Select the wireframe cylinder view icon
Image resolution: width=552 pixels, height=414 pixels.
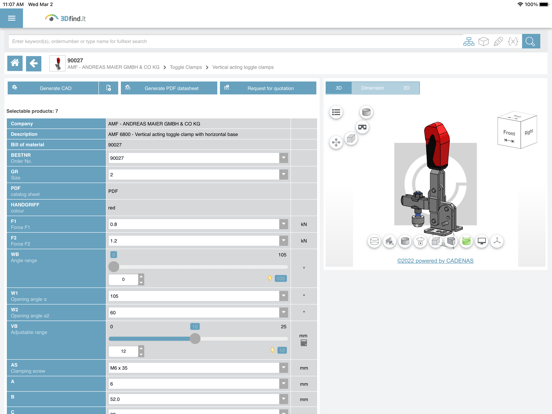pos(374,242)
